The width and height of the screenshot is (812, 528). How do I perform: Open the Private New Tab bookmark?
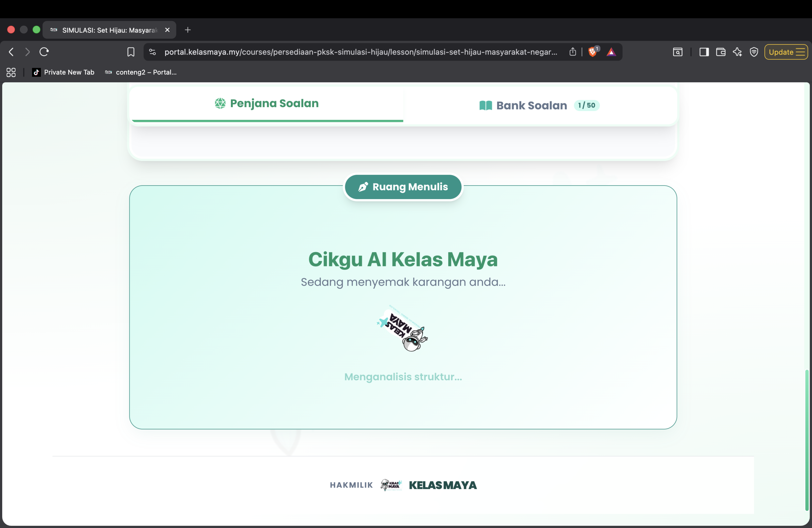(x=63, y=72)
